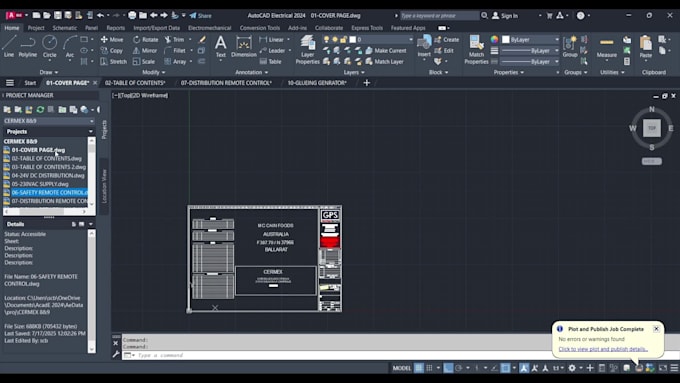This screenshot has width=680, height=383.
Task: Select the Dimension tool
Action: click(x=244, y=46)
